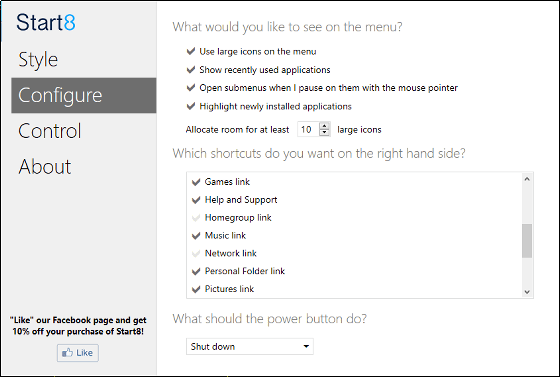Select the Configure section

(84, 95)
